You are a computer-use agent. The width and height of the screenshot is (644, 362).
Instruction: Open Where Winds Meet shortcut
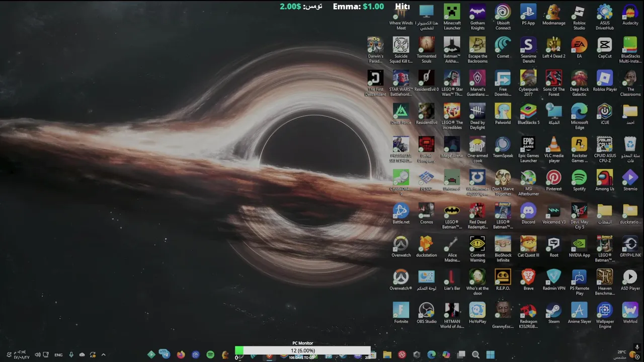click(x=401, y=17)
